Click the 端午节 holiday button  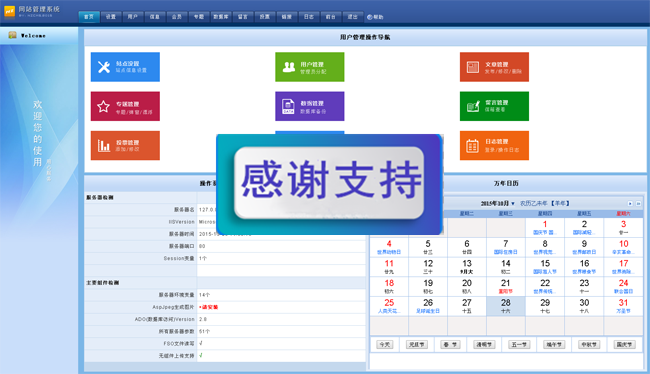tap(554, 345)
